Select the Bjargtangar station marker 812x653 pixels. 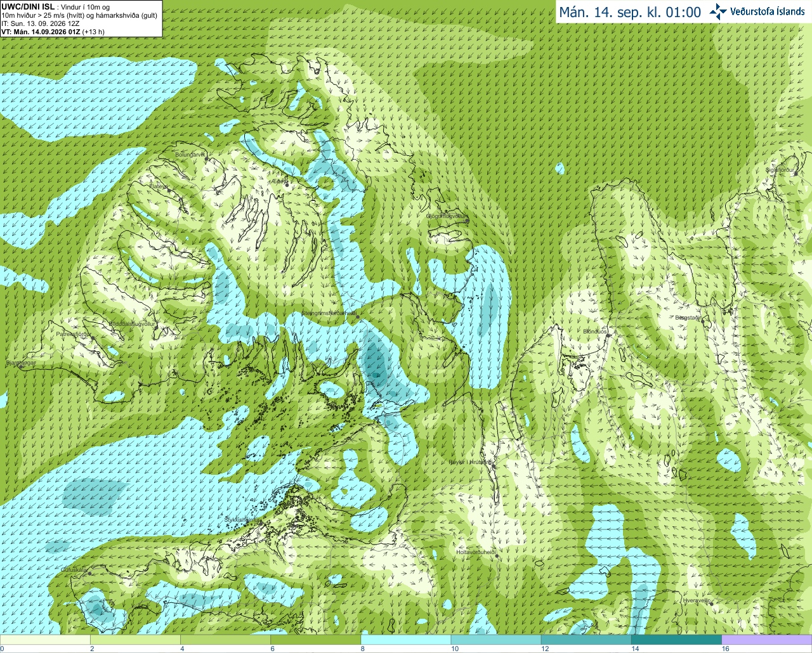(x=21, y=367)
